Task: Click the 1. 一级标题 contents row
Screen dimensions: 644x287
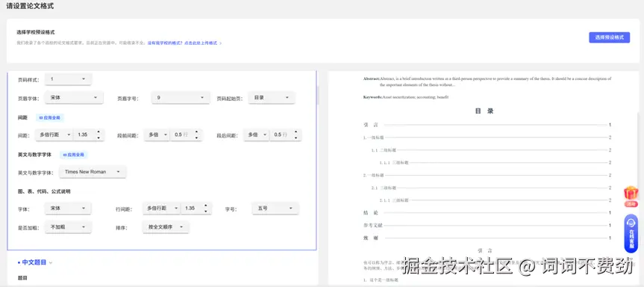Action: (487, 138)
